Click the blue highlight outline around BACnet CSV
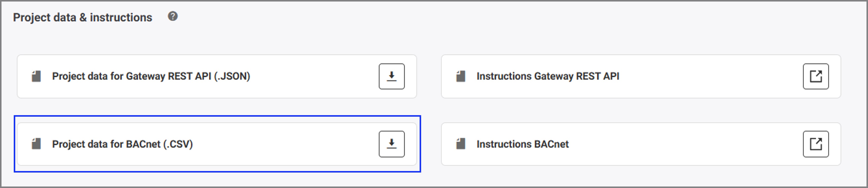Viewport: 868px width, 188px height. point(217,116)
